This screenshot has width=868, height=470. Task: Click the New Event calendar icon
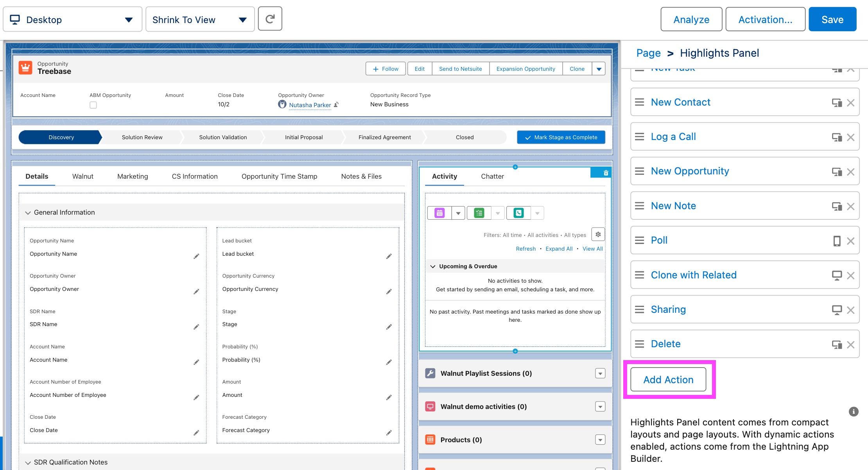pyautogui.click(x=439, y=213)
